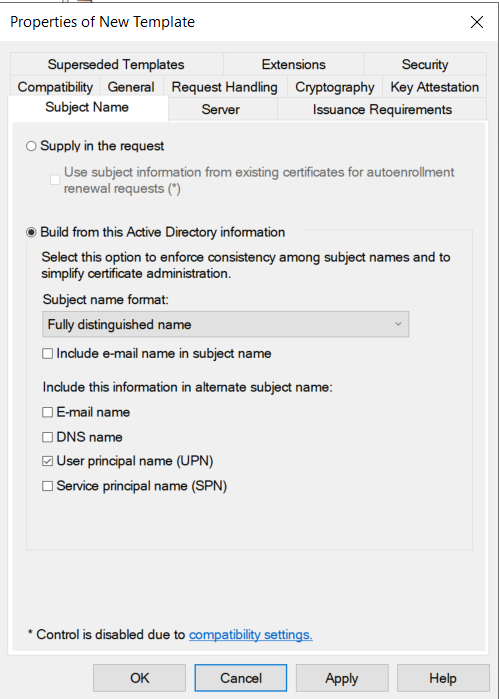Image resolution: width=499 pixels, height=699 pixels.
Task: Open the Superseded Templates tab
Action: (116, 64)
